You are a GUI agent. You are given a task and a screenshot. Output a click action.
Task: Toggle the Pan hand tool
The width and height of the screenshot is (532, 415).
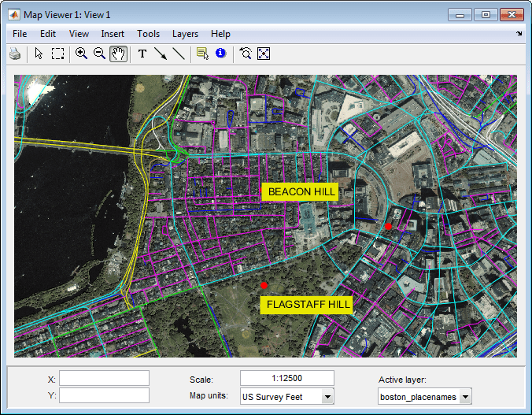point(118,54)
